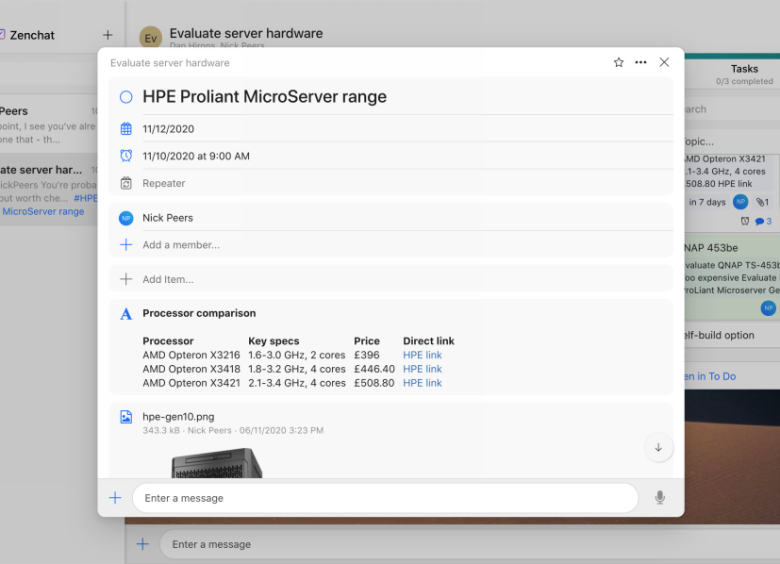Preview the hpe-gen10 server image thumbnail
The width and height of the screenshot is (780, 564).
pos(216,463)
